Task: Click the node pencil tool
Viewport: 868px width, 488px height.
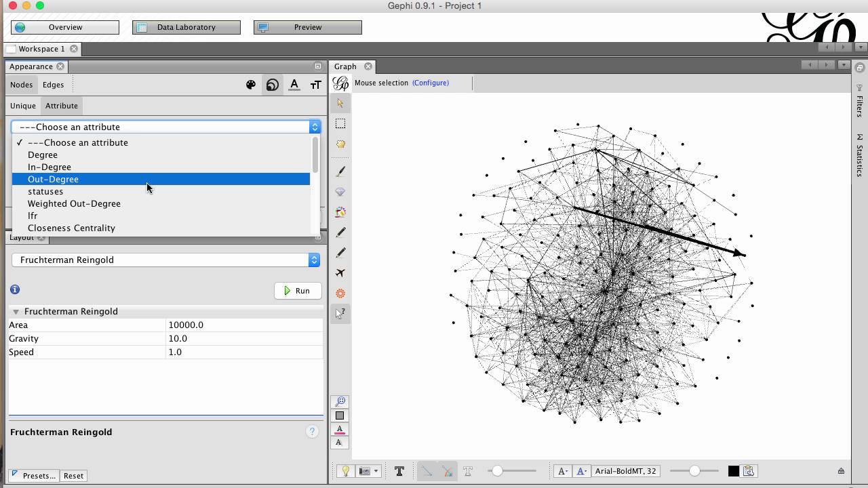Action: coord(340,232)
